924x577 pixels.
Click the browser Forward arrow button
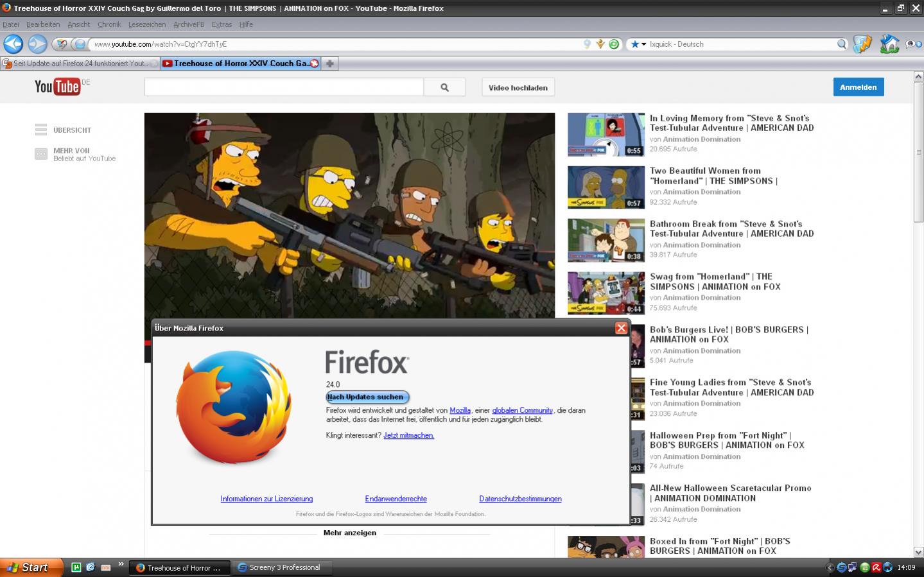[x=37, y=44]
